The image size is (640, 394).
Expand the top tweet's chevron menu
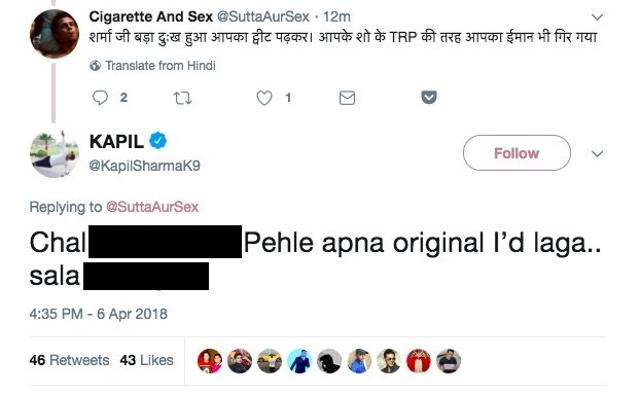point(597,17)
